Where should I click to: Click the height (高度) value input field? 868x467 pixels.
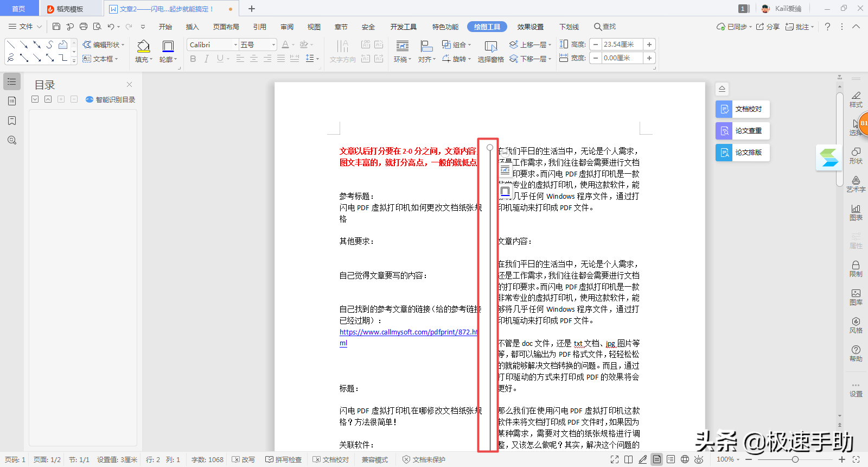click(x=622, y=45)
